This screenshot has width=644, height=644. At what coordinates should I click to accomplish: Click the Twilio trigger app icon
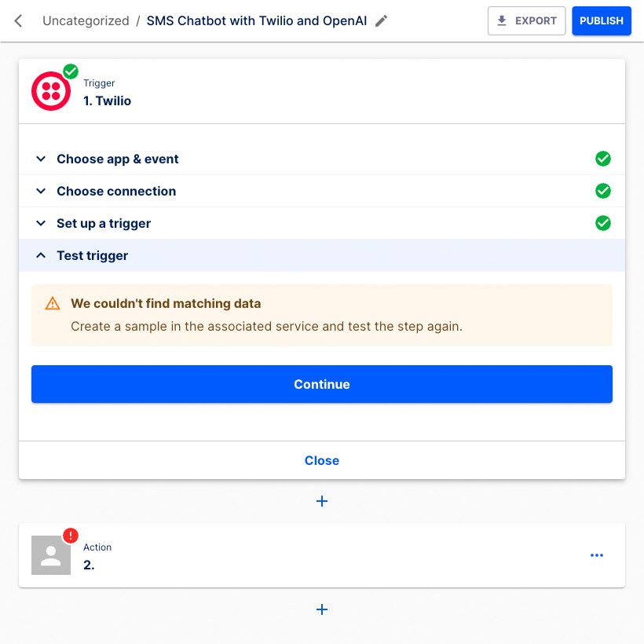[50, 90]
